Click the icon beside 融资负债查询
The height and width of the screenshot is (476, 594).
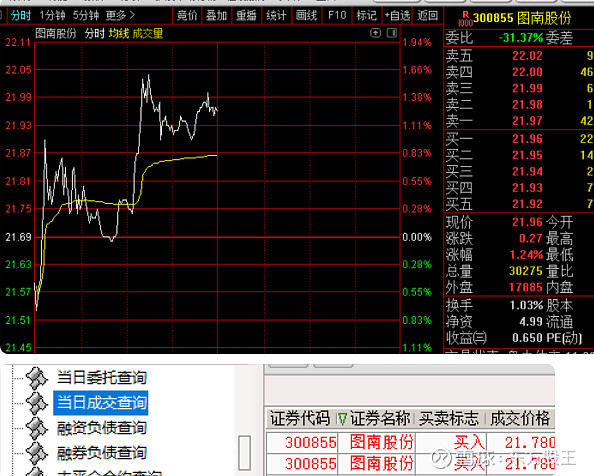pos(36,428)
